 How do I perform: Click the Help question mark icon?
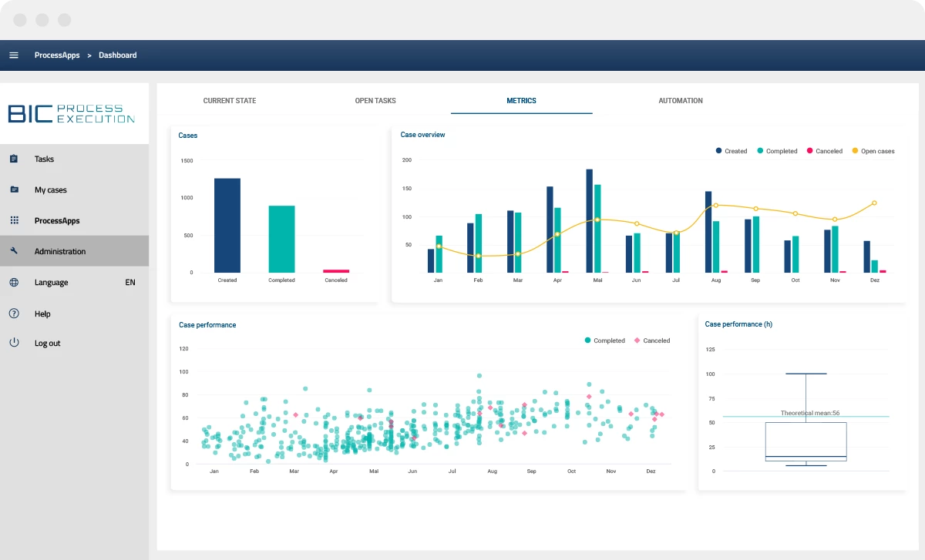pyautogui.click(x=14, y=314)
